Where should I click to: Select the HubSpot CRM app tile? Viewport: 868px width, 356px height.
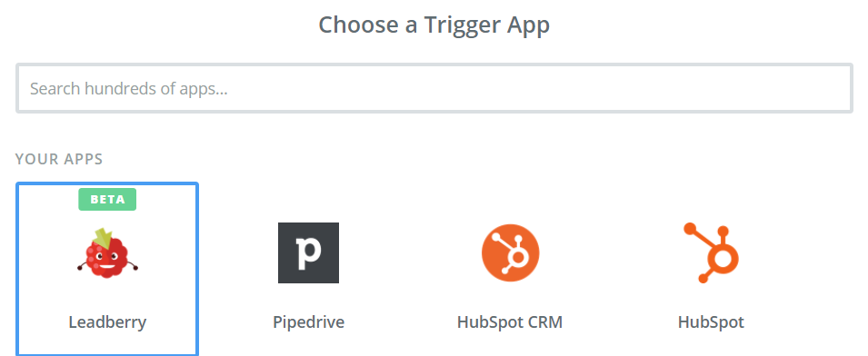pyautogui.click(x=510, y=269)
